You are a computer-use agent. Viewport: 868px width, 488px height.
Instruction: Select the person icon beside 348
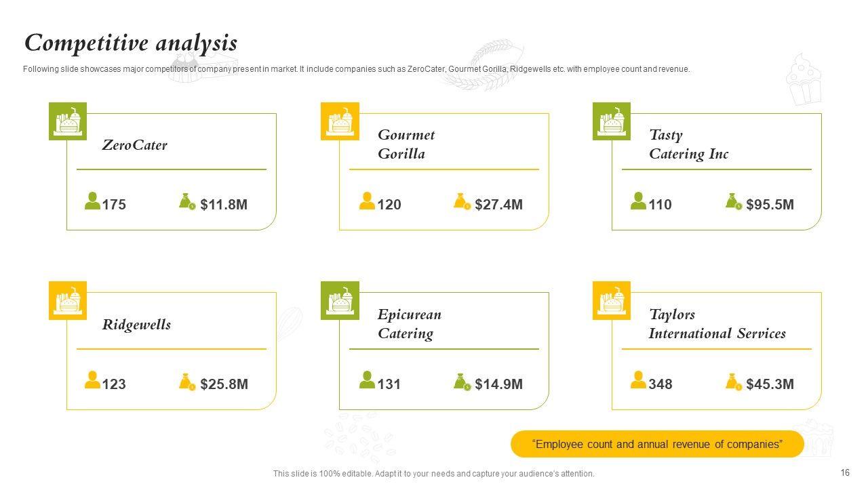[638, 380]
